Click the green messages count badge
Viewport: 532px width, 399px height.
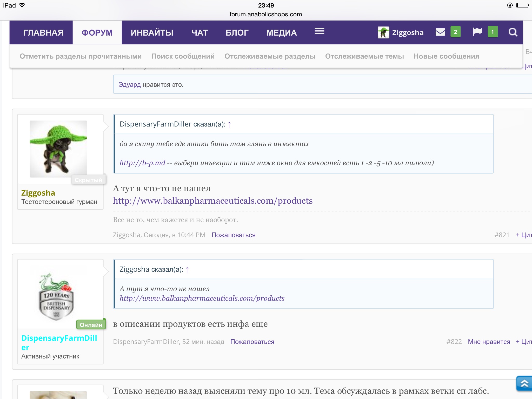[455, 32]
